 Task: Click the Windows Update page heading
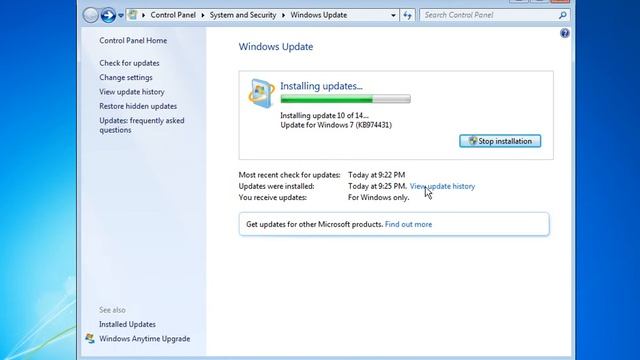coord(276,47)
